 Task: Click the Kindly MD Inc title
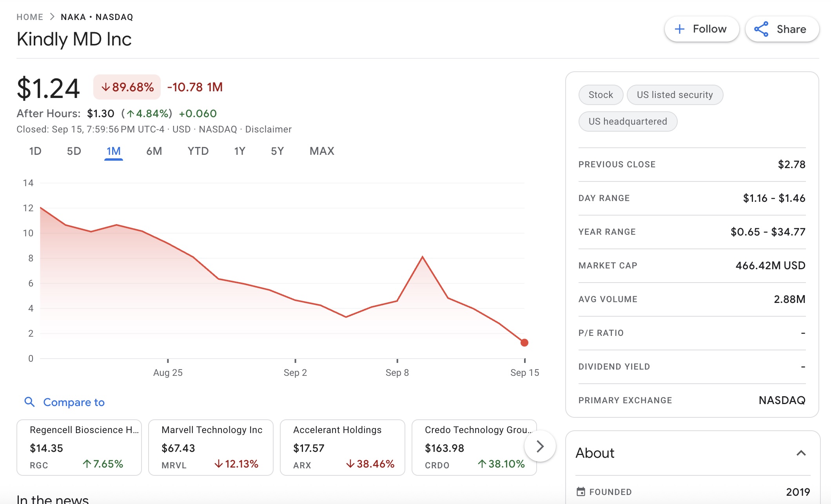(x=74, y=39)
